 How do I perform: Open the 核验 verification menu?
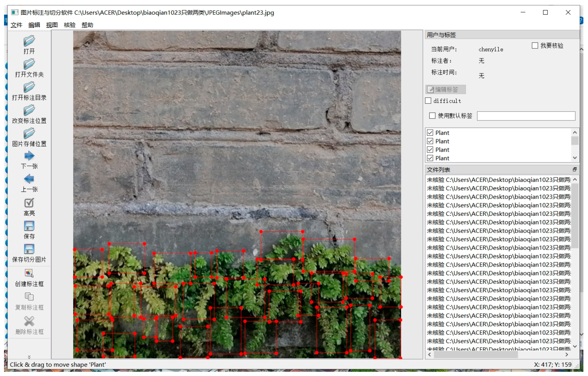pos(70,25)
